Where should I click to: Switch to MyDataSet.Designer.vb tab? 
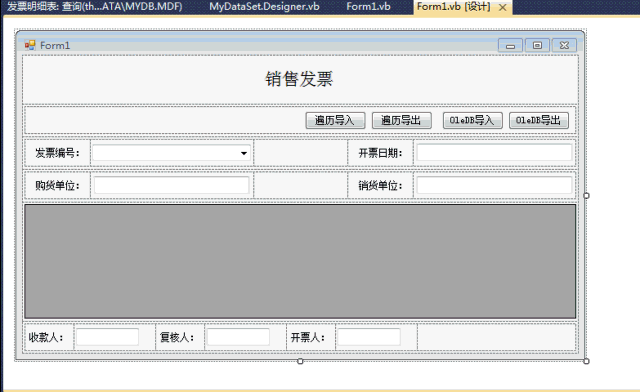click(264, 7)
